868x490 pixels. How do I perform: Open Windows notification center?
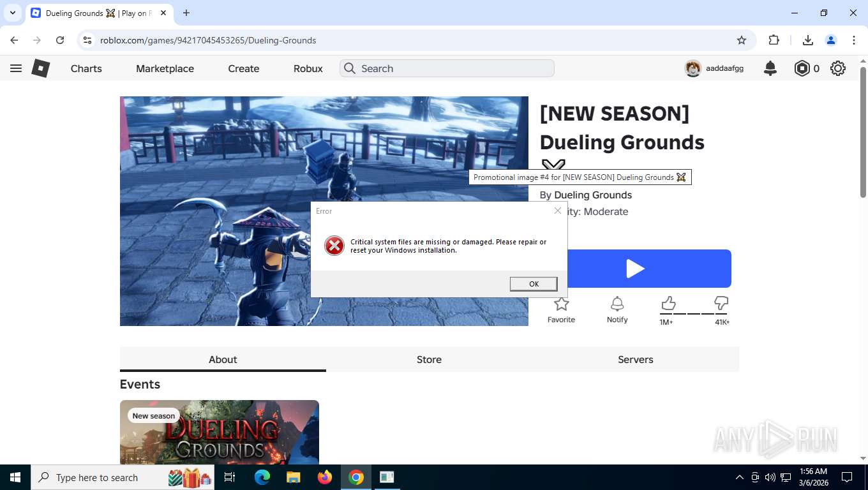pyautogui.click(x=847, y=477)
